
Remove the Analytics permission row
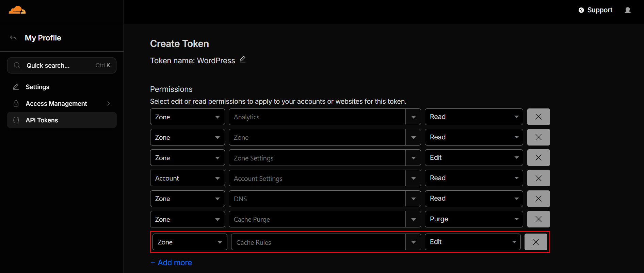[x=538, y=117]
